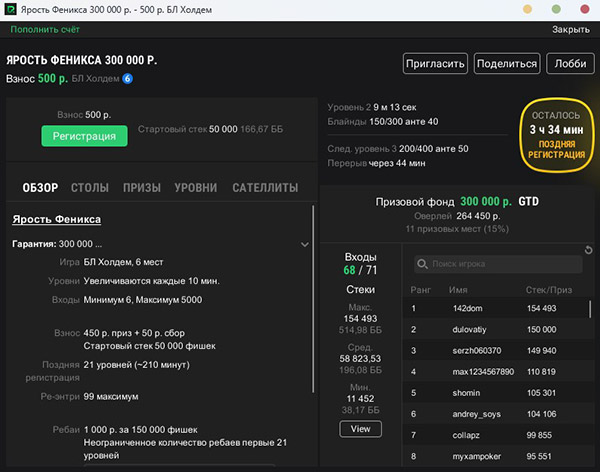Click the Поделиться button
Image resolution: width=600 pixels, height=472 pixels.
click(507, 64)
